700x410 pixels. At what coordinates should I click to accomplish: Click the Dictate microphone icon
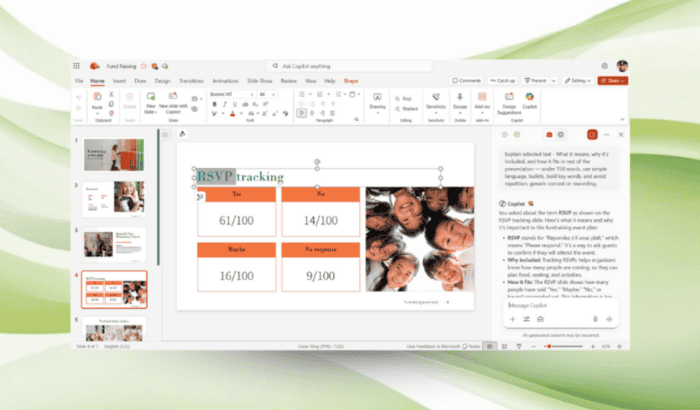coord(460,98)
